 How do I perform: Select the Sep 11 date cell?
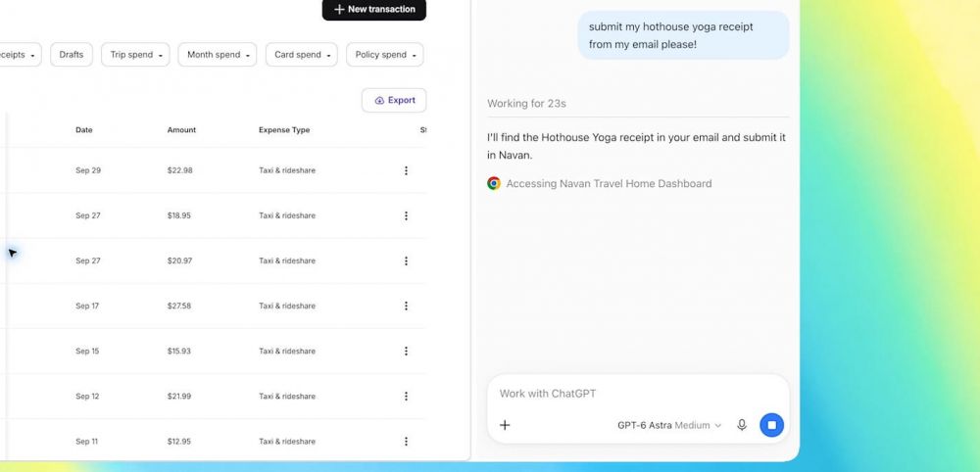[x=86, y=442]
